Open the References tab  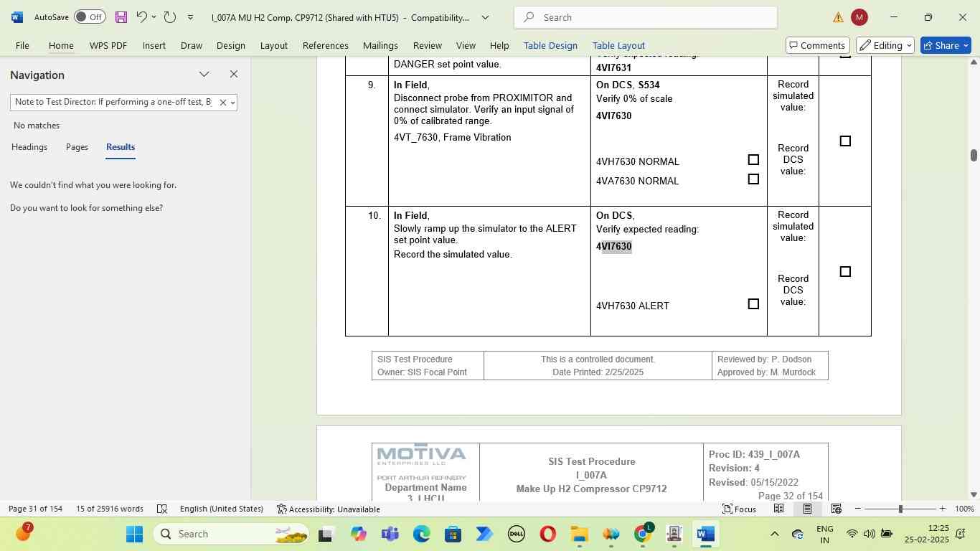click(326, 45)
